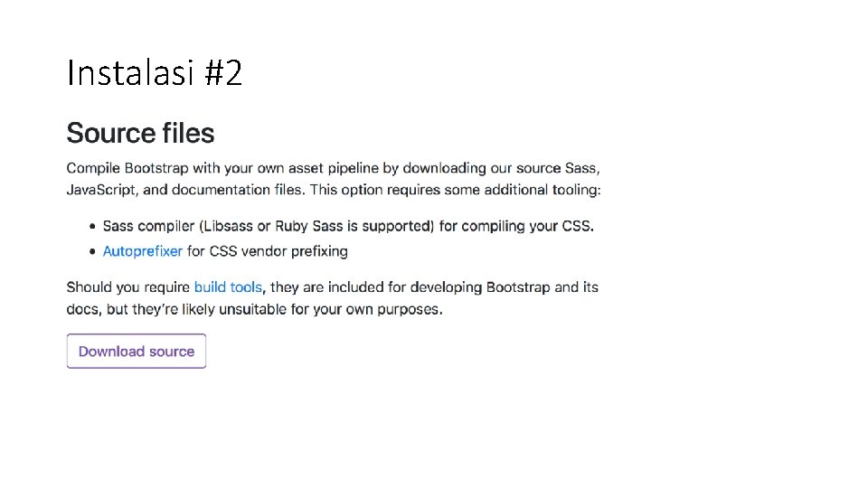Click the Download source button
868x488 pixels.
[137, 352]
